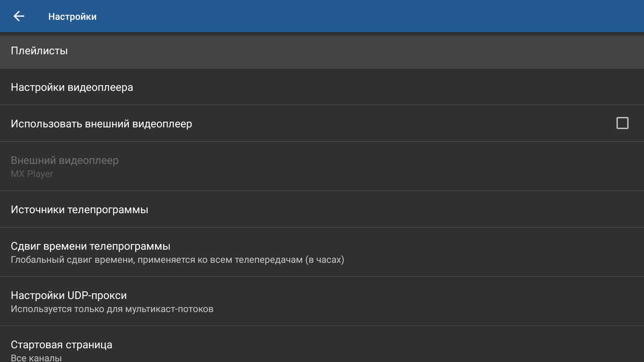Tap the Настройки title in the header
The image size is (644, 362).
coord(74,16)
